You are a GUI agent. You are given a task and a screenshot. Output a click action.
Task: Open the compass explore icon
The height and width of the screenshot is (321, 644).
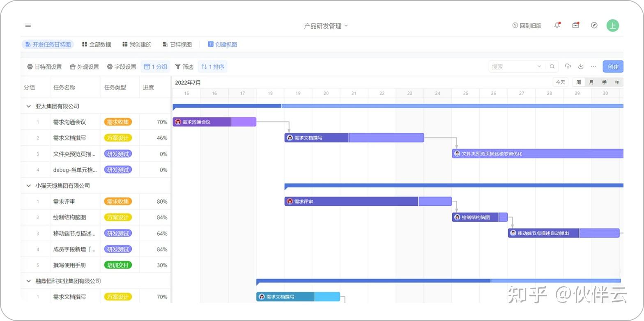594,25
